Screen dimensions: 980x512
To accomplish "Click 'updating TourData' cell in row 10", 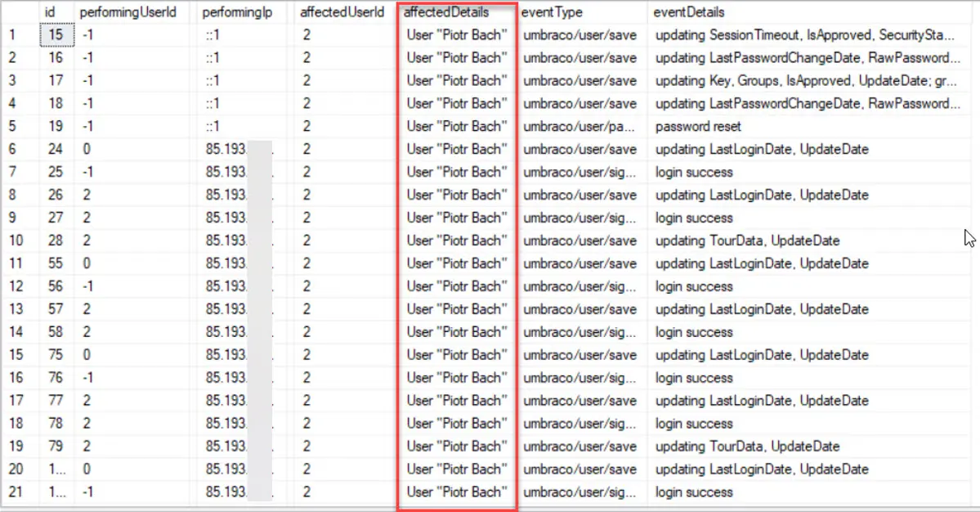I will pos(747,241).
